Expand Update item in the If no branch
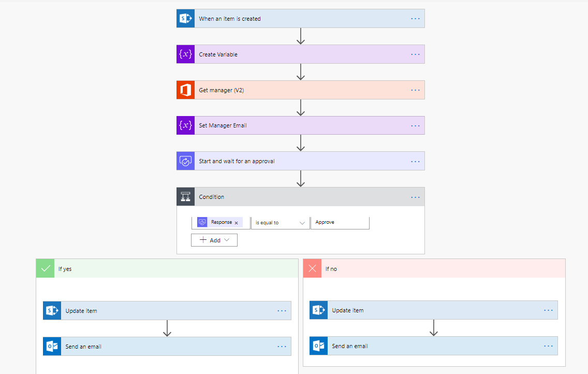 (x=434, y=310)
